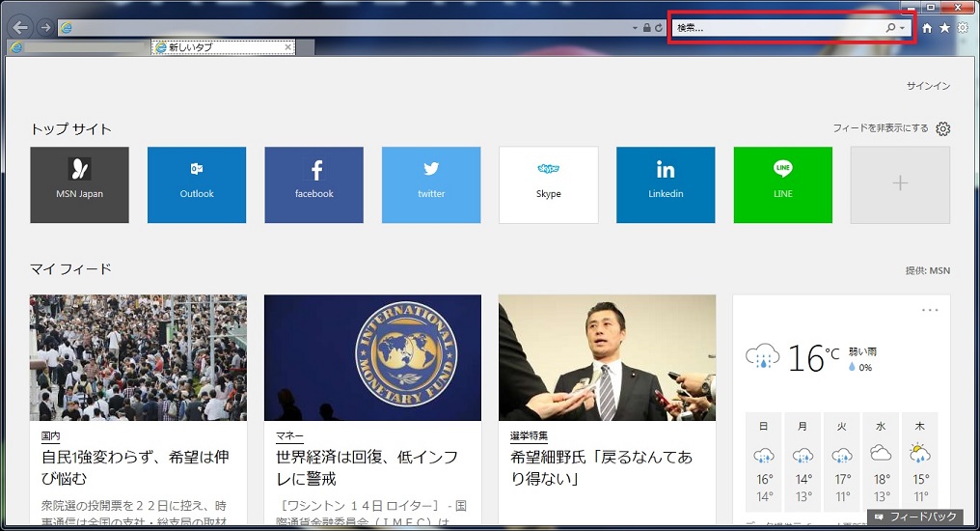
Task: Open the Skype top site tile
Action: pyautogui.click(x=549, y=185)
